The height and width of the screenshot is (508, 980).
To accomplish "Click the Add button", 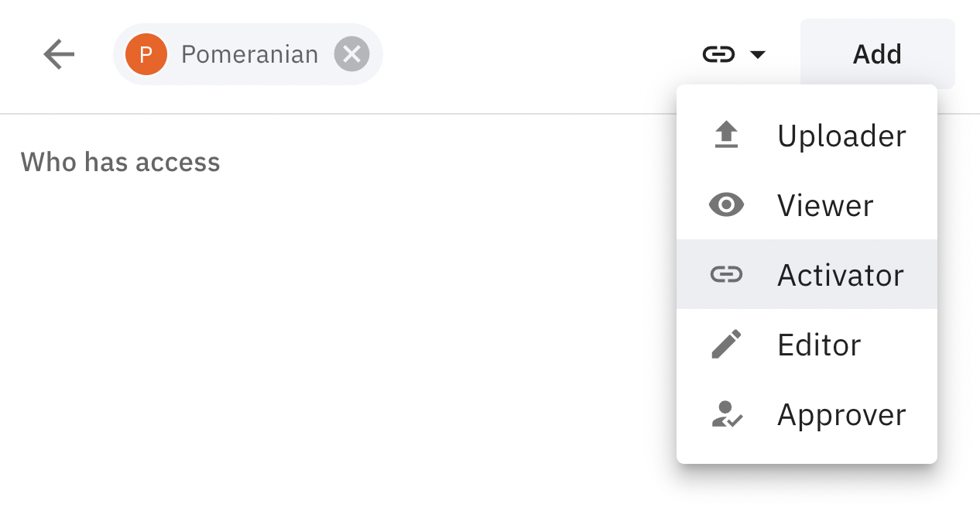I will point(876,54).
